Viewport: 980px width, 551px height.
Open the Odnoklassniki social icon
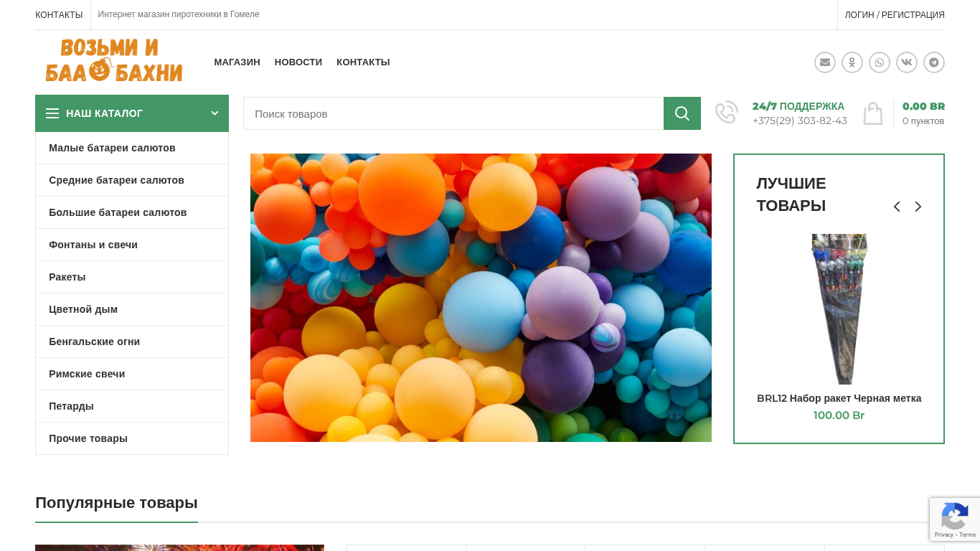click(x=852, y=62)
